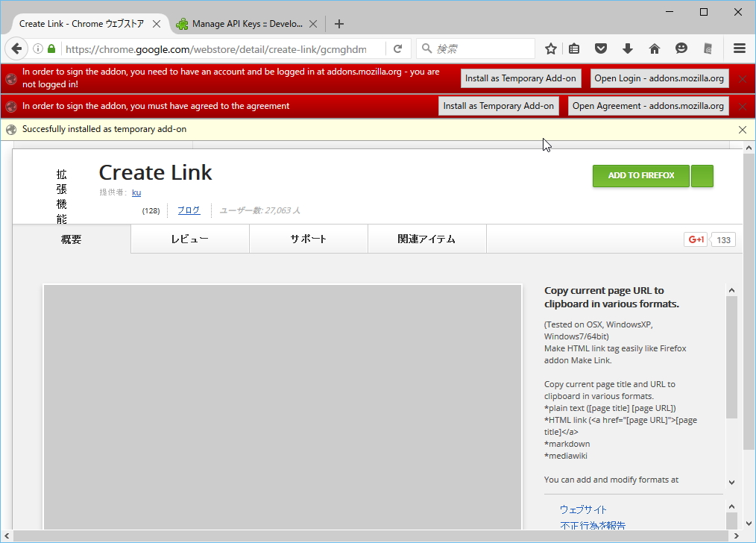This screenshot has width=756, height=543.
Task: Bookmark this page via the star icon
Action: (550, 48)
